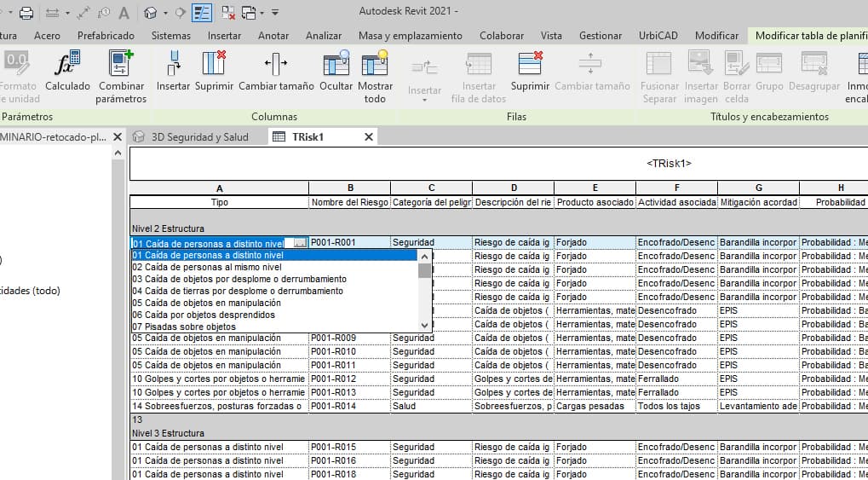
Task: Click Salud cell in row P001-R014
Action: (x=431, y=407)
